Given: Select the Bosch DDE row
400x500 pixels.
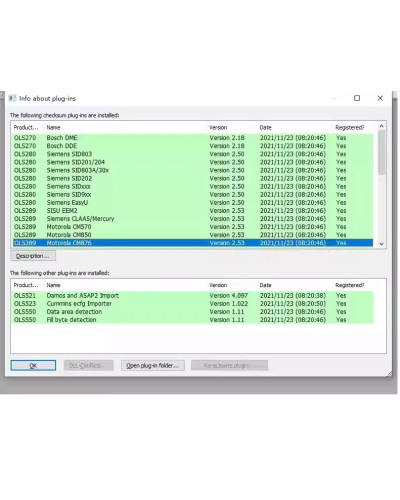Looking at the screenshot, I should pos(193,146).
